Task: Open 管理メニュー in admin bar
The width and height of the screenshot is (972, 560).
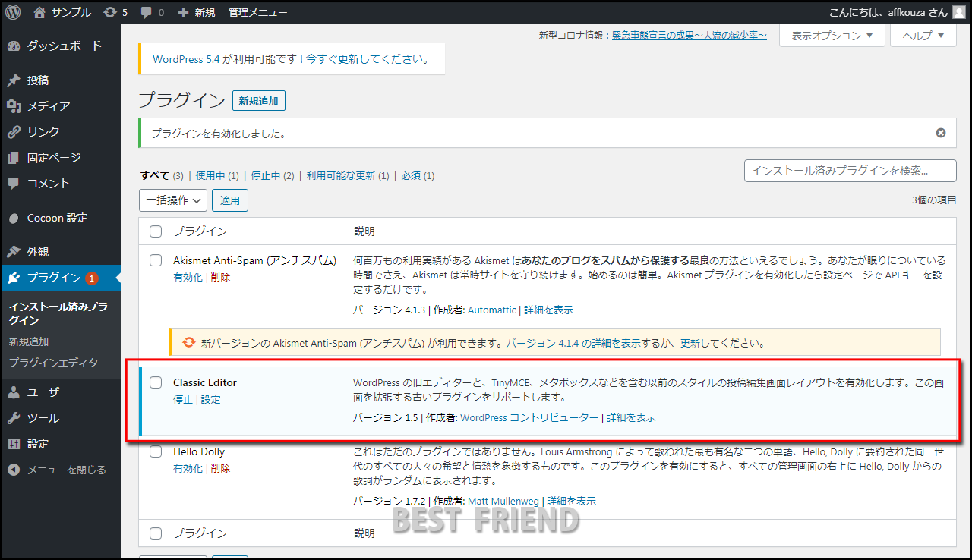Action: pos(258,12)
